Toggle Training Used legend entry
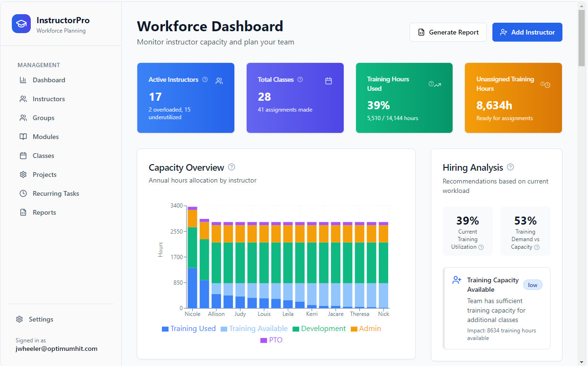Viewport: 588px width, 366px height. pyautogui.click(x=189, y=329)
